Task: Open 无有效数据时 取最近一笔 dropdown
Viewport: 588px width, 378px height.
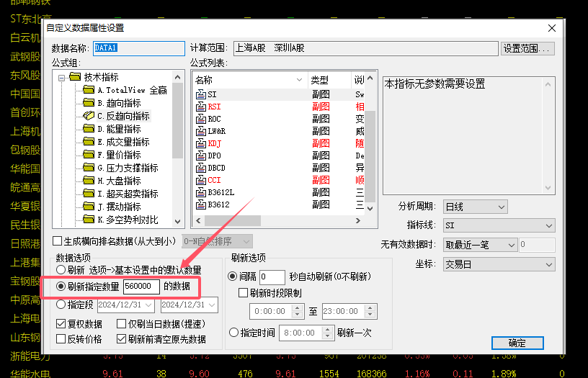Action: click(x=511, y=245)
